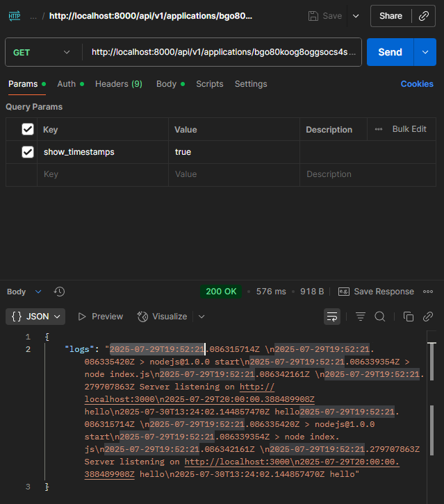The height and width of the screenshot is (504, 444).
Task: Click Save Response
Action: tap(384, 292)
